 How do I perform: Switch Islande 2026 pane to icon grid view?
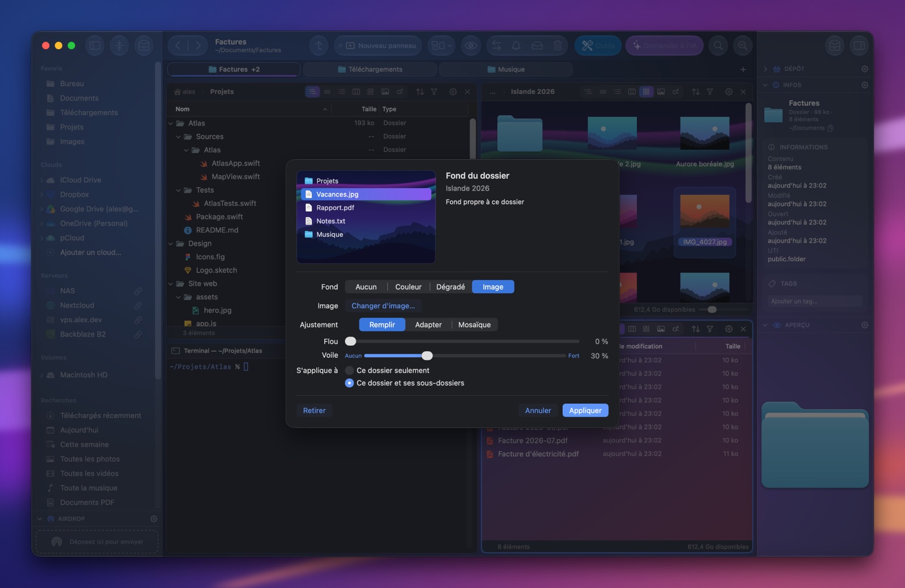point(646,92)
